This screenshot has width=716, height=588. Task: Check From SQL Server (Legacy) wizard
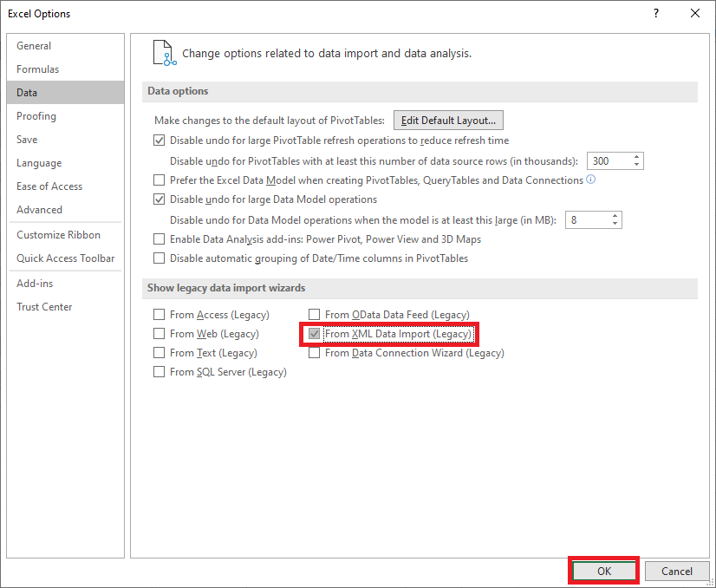159,372
